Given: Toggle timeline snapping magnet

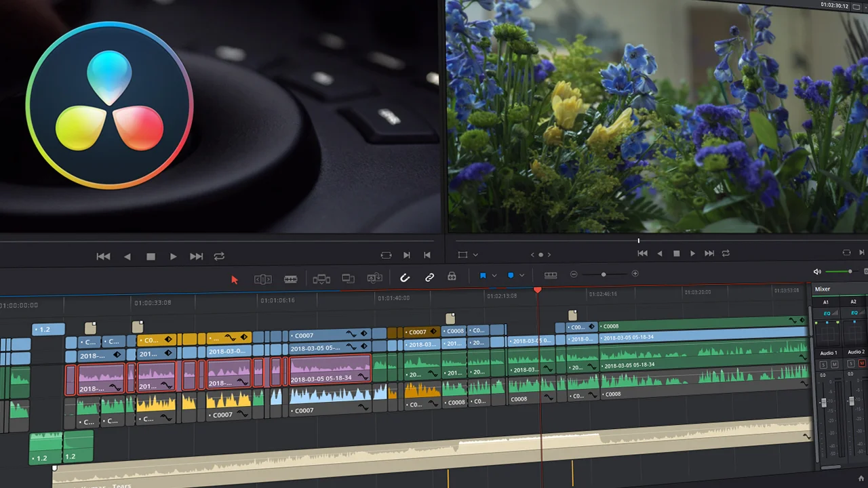Looking at the screenshot, I should pos(405,277).
